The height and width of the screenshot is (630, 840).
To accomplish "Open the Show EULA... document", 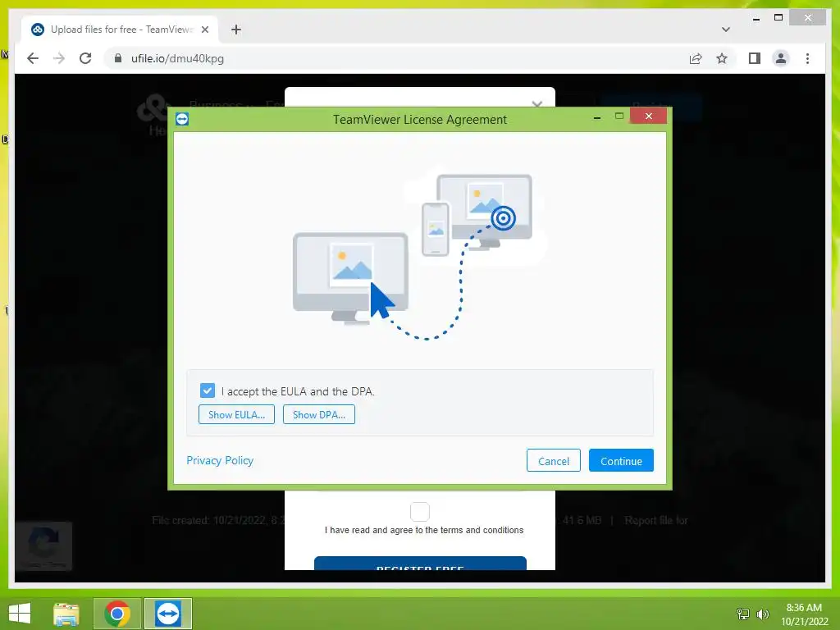I will (236, 414).
